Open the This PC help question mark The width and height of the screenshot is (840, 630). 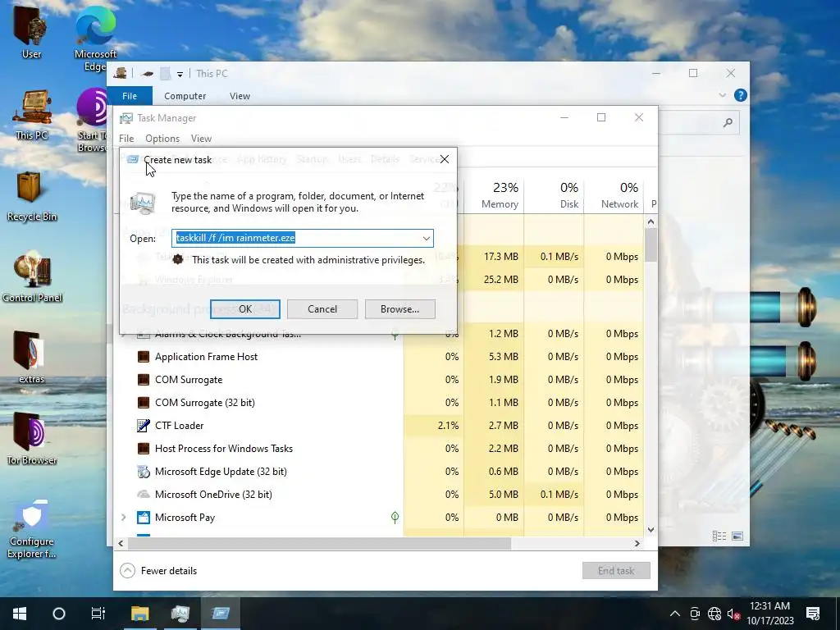click(741, 95)
